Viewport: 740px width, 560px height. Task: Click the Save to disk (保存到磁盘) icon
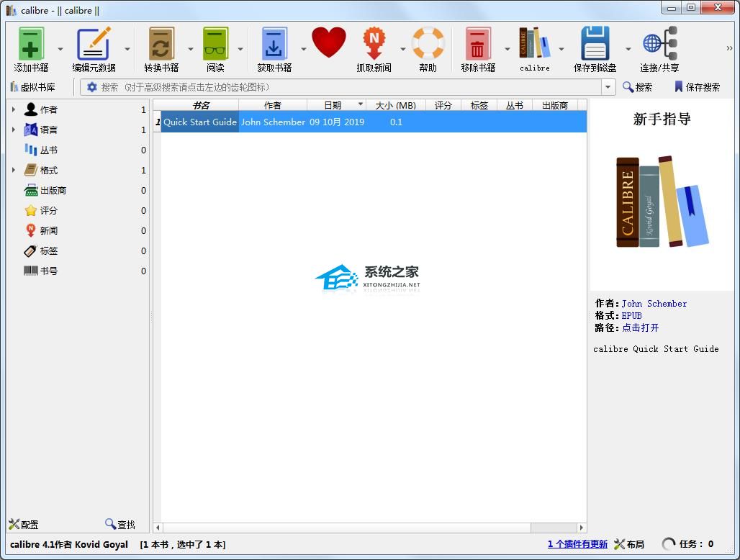595,43
